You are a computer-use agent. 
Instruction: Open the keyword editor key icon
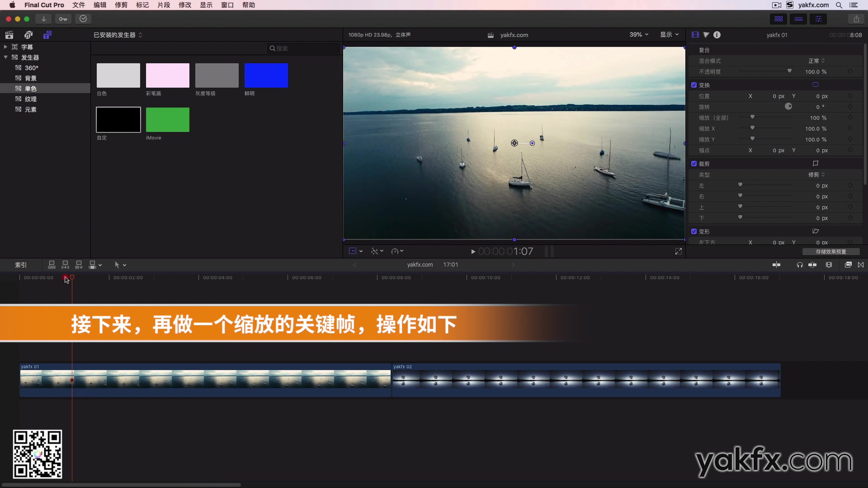[63, 19]
